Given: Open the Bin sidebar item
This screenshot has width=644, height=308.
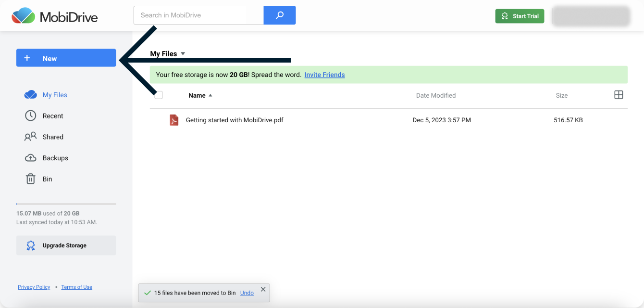Looking at the screenshot, I should 38,179.
